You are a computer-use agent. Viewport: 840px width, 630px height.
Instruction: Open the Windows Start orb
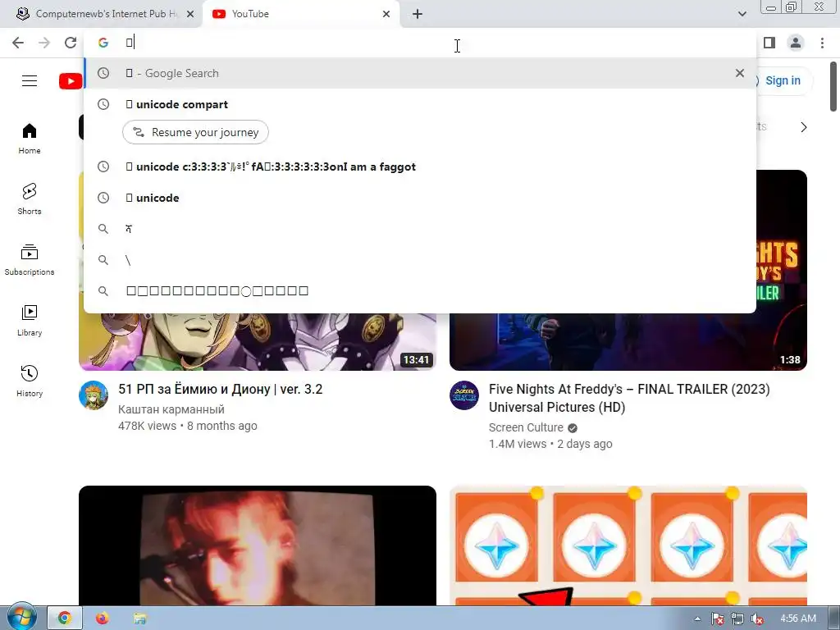click(x=21, y=618)
